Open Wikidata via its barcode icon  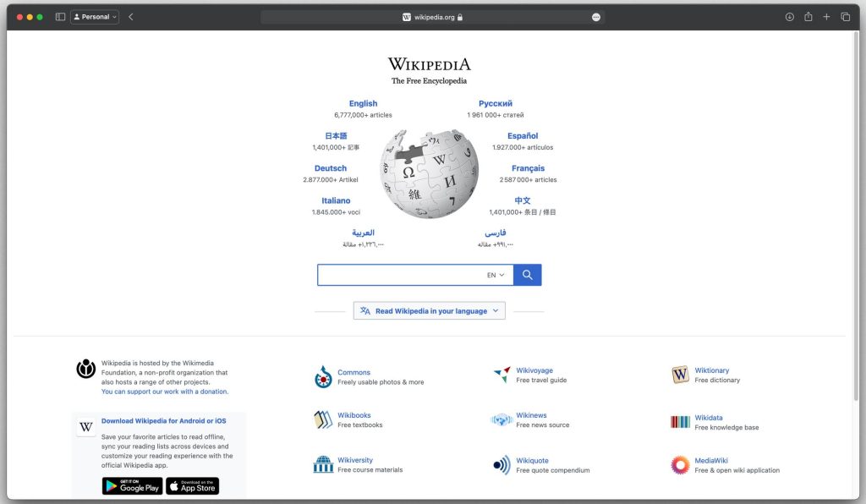pos(680,422)
